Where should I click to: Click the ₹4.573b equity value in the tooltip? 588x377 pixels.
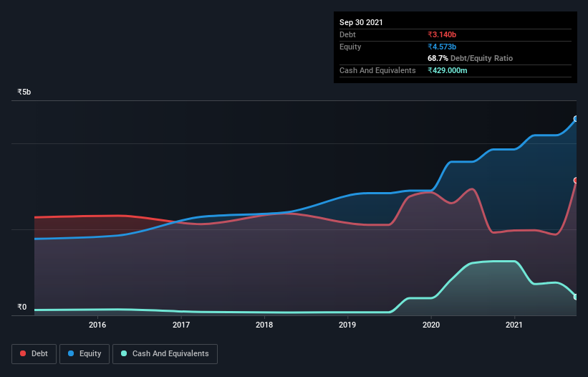[x=442, y=47]
